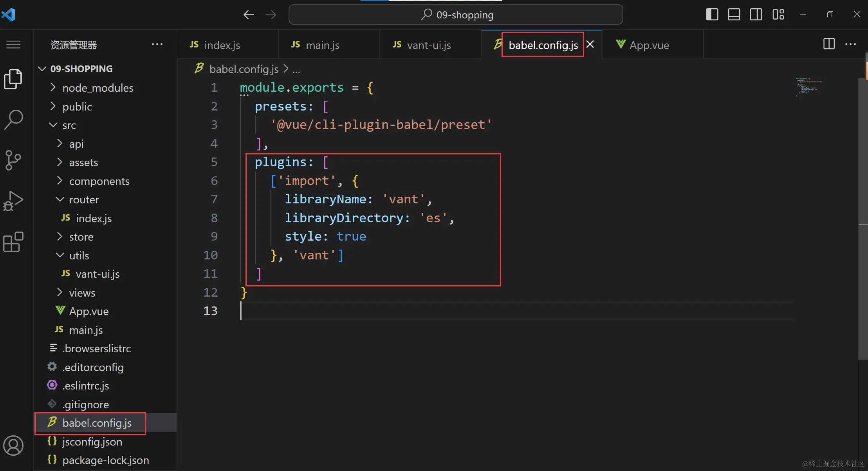Place cursor on 'style: true' code line

point(325,236)
